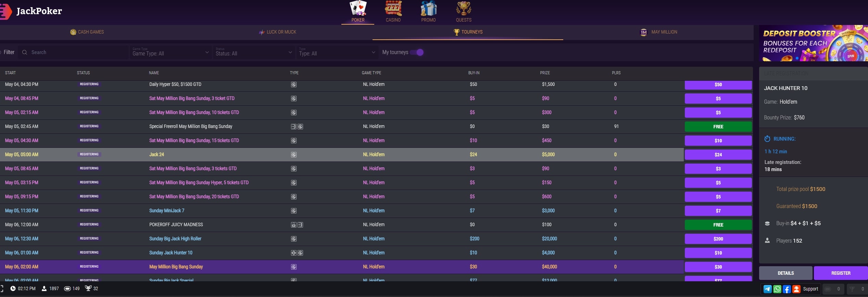Switch to the Cash Games tab
Viewport: 868px width, 297px height.
point(87,32)
